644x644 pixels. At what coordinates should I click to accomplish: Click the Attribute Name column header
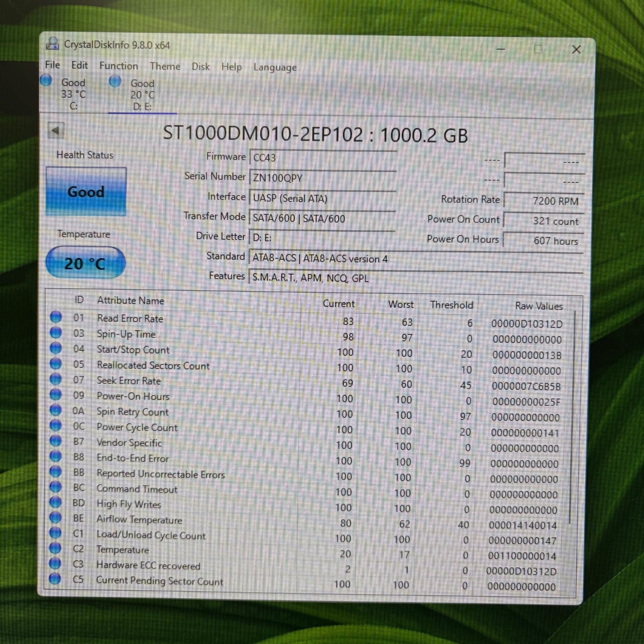[131, 300]
